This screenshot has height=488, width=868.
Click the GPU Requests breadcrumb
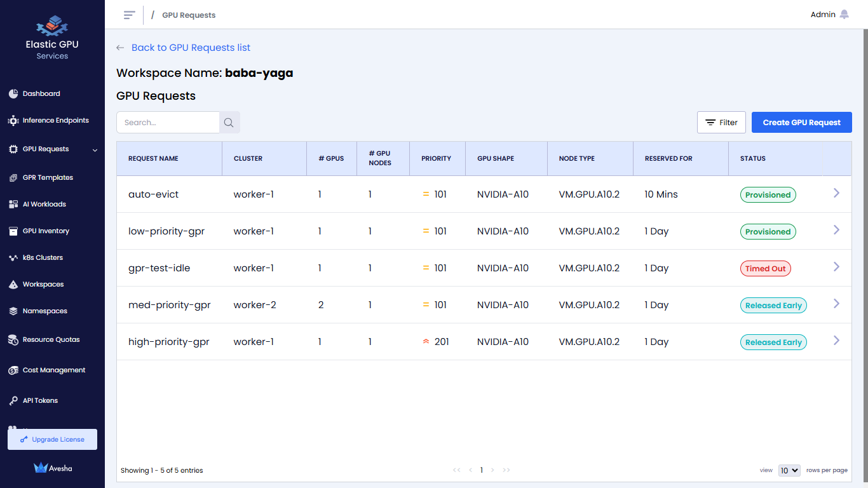(189, 15)
